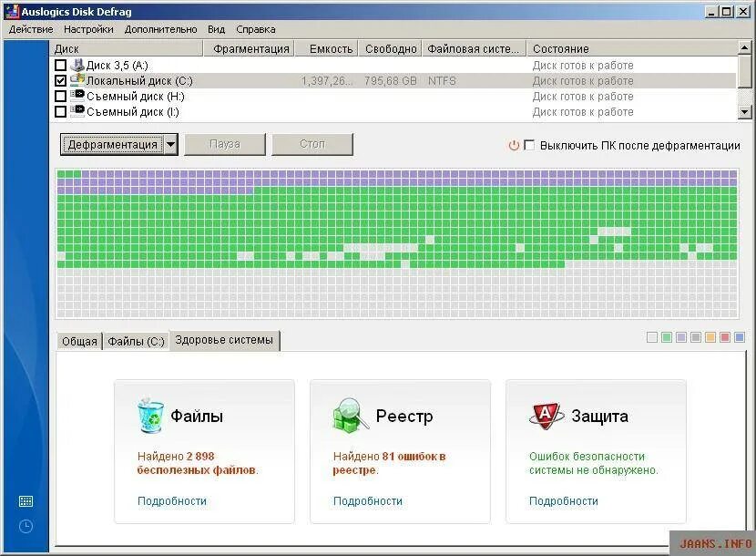Select the Съемный диск (I:) row label
Viewport: 756px width, 556px height.
point(133,112)
